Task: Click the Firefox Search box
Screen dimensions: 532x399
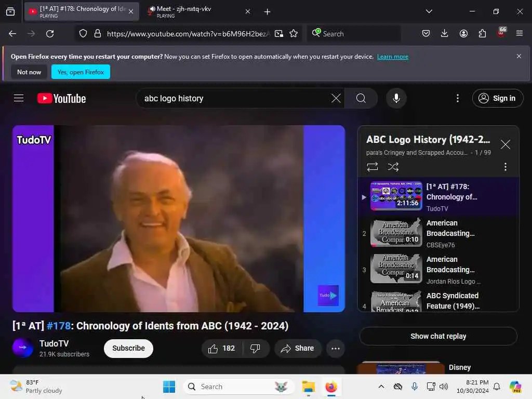Action: [353, 34]
